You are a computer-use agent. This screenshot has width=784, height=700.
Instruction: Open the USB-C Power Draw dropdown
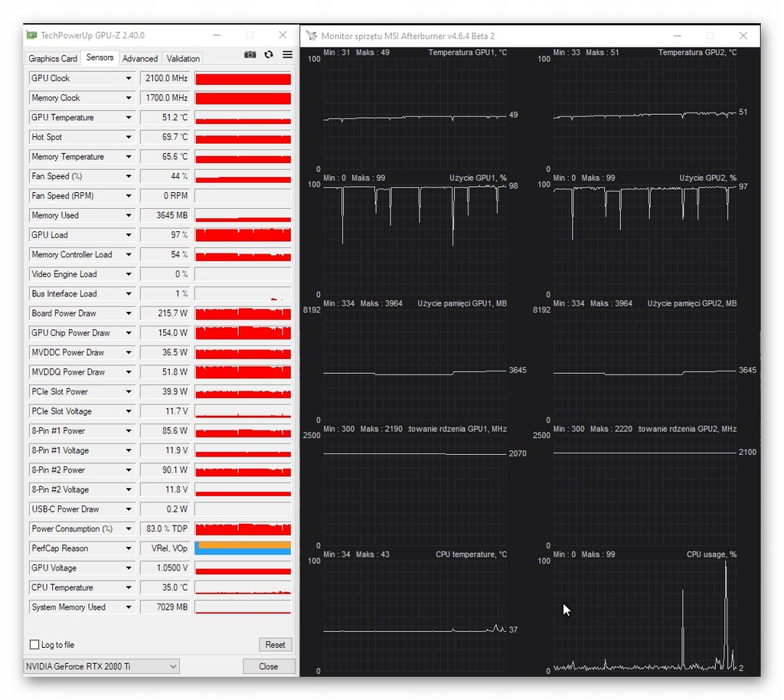(x=129, y=509)
